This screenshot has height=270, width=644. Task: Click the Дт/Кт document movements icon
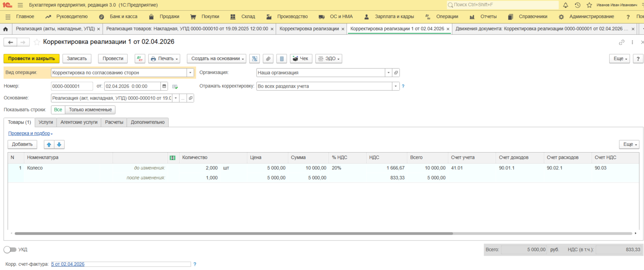(140, 59)
